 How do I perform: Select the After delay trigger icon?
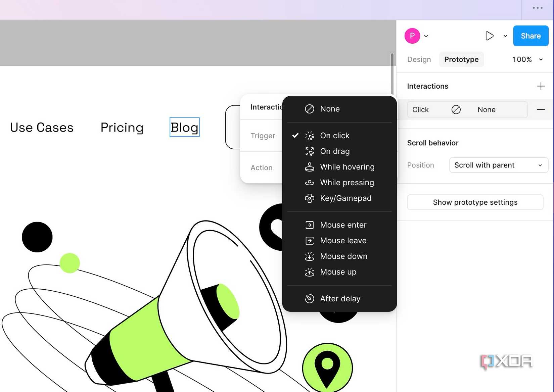(309, 298)
